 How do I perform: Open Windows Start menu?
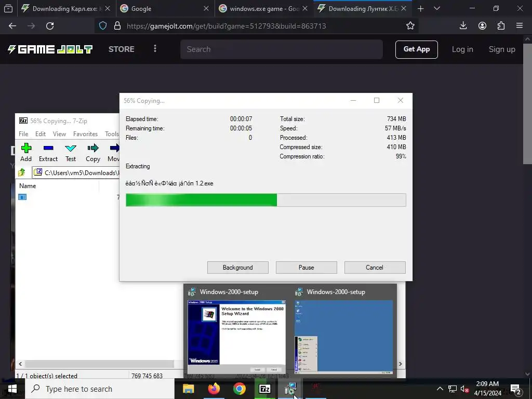pyautogui.click(x=12, y=389)
